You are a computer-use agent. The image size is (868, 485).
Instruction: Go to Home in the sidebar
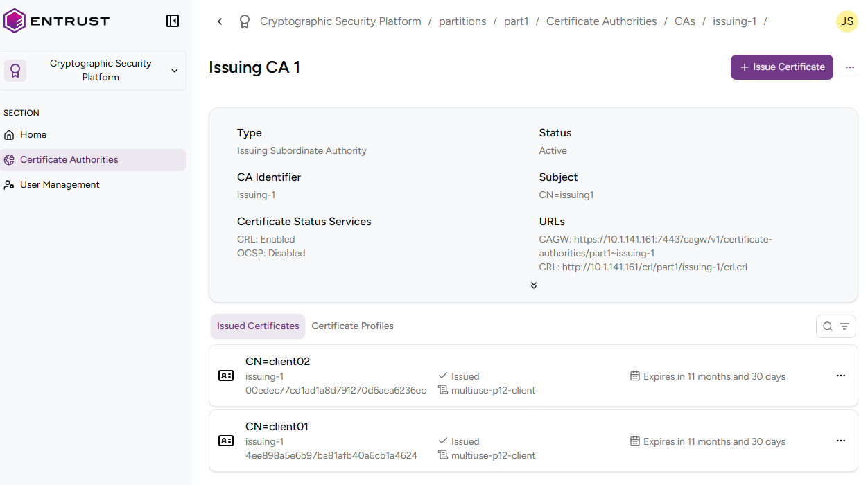pyautogui.click(x=33, y=134)
